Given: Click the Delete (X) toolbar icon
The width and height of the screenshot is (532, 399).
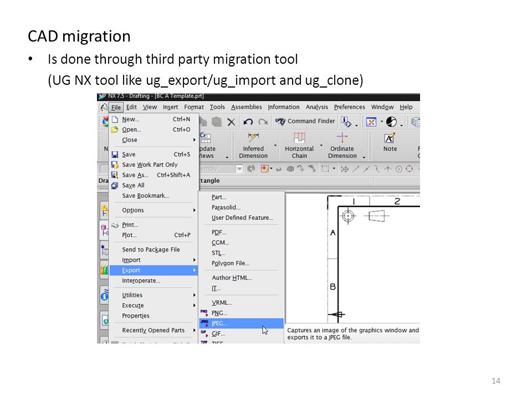Looking at the screenshot, I should [231, 122].
